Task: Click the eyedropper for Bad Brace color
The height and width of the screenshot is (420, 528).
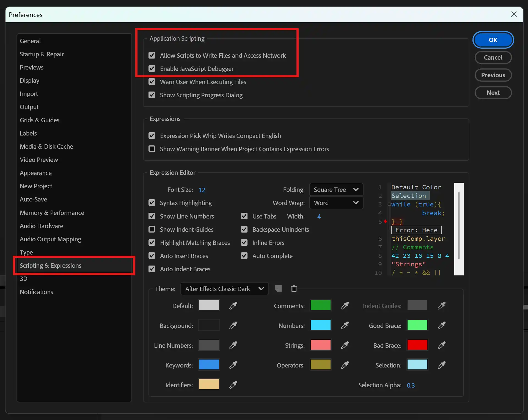Action: [x=442, y=345]
